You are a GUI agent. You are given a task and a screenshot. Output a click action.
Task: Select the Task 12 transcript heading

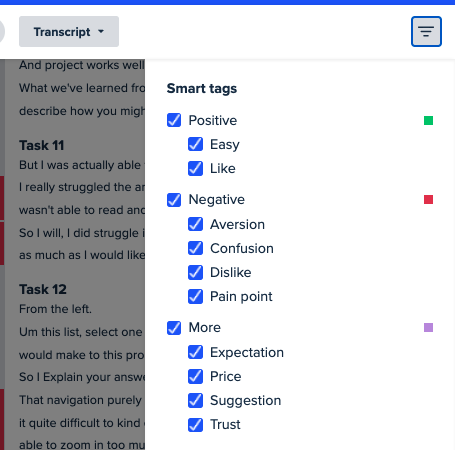pos(43,289)
